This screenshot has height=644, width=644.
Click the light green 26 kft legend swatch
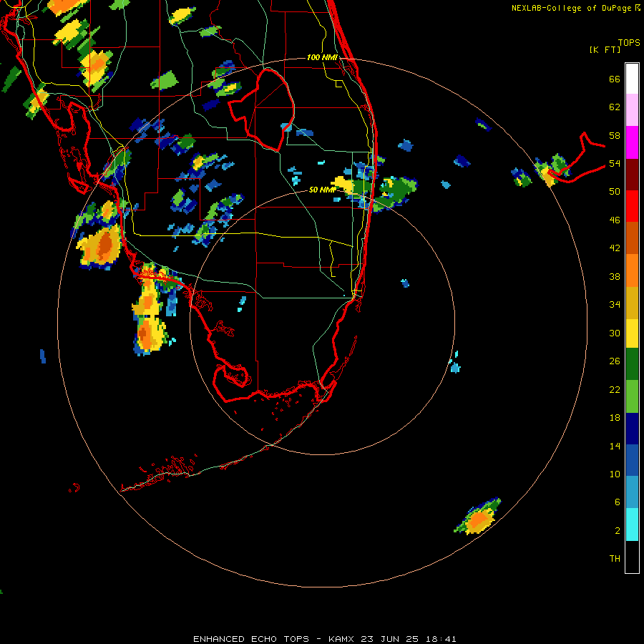pyautogui.click(x=632, y=396)
